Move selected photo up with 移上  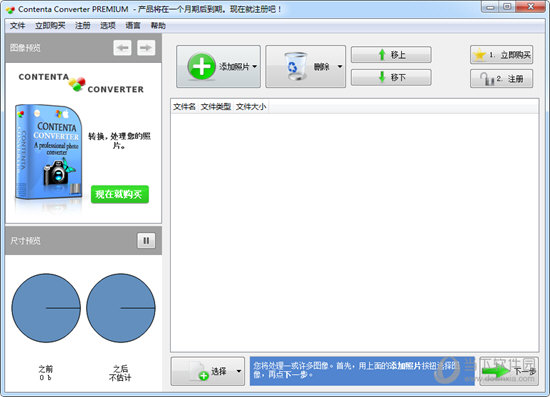click(x=391, y=55)
